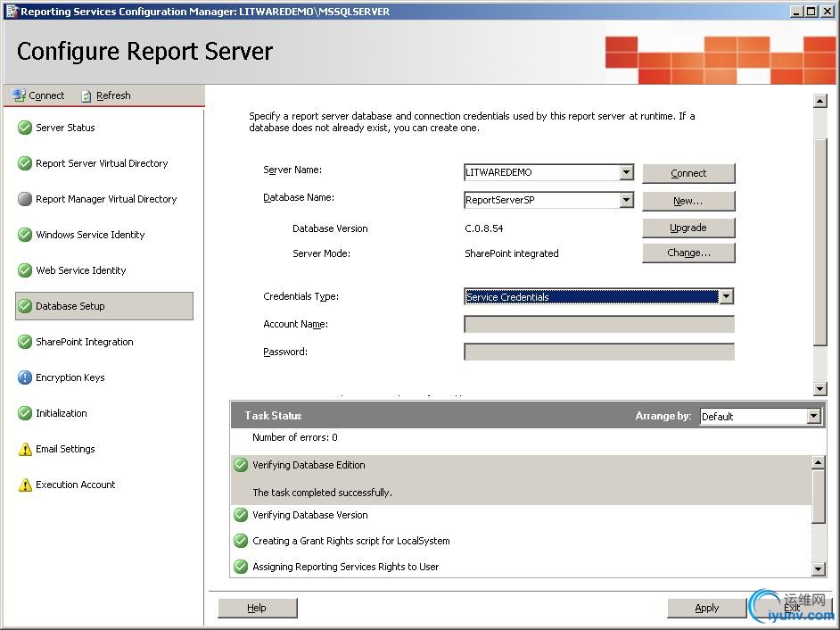The width and height of the screenshot is (840, 630).
Task: Click the Execution Account warning icon
Action: pos(25,485)
